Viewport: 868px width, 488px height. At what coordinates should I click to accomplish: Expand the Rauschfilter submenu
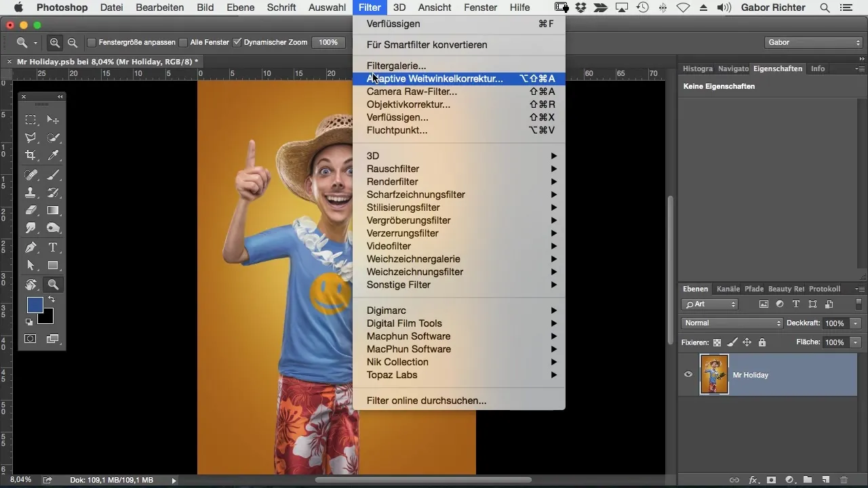tap(459, 169)
